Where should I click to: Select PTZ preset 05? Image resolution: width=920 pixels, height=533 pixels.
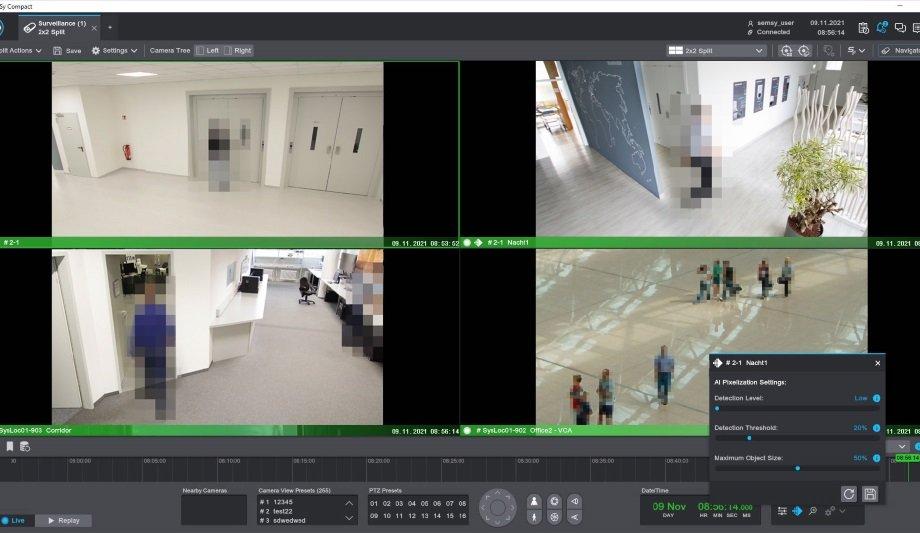click(x=424, y=504)
